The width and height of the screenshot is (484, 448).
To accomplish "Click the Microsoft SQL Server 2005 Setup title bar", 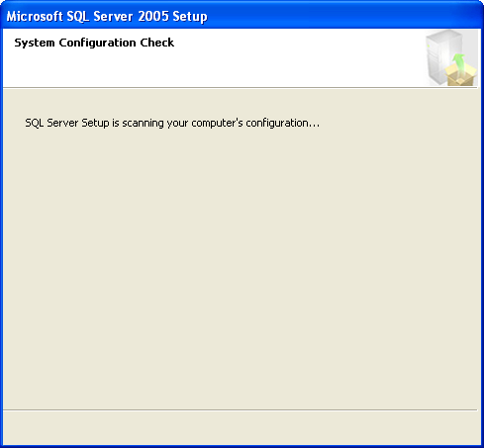I will [x=242, y=16].
